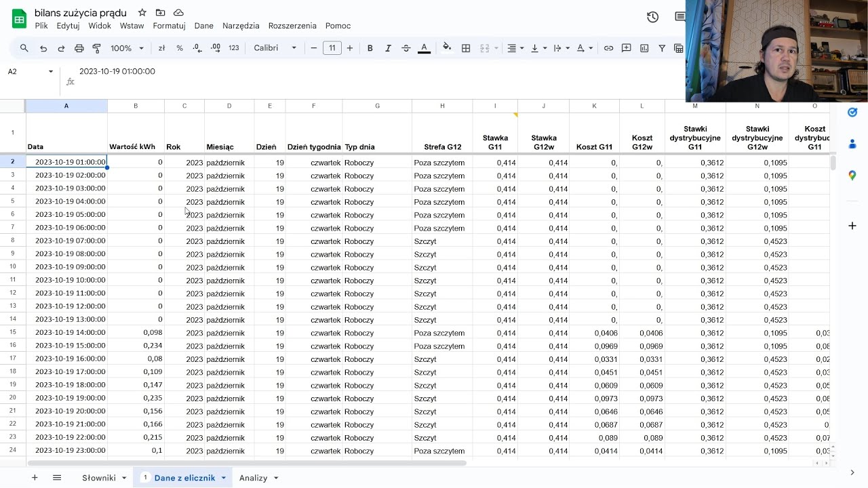Open the Narzędzia menu

241,26
